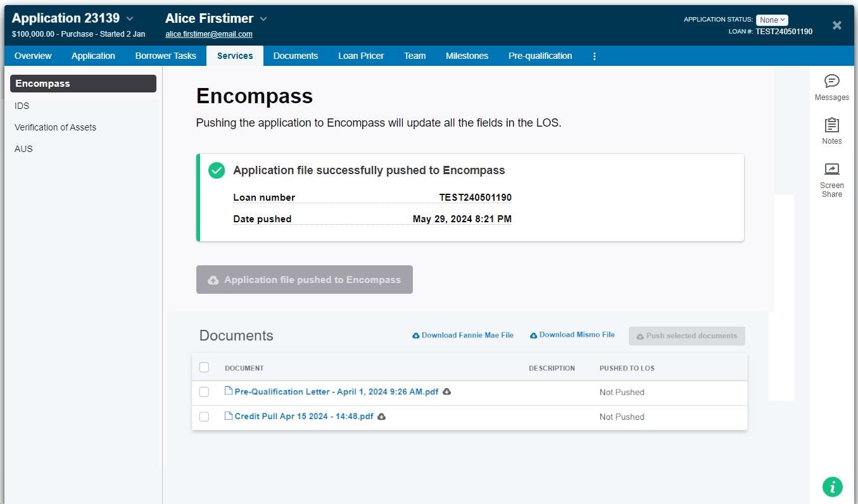This screenshot has height=504, width=858.
Task: Open the Notes clipboard icon
Action: tap(831, 125)
